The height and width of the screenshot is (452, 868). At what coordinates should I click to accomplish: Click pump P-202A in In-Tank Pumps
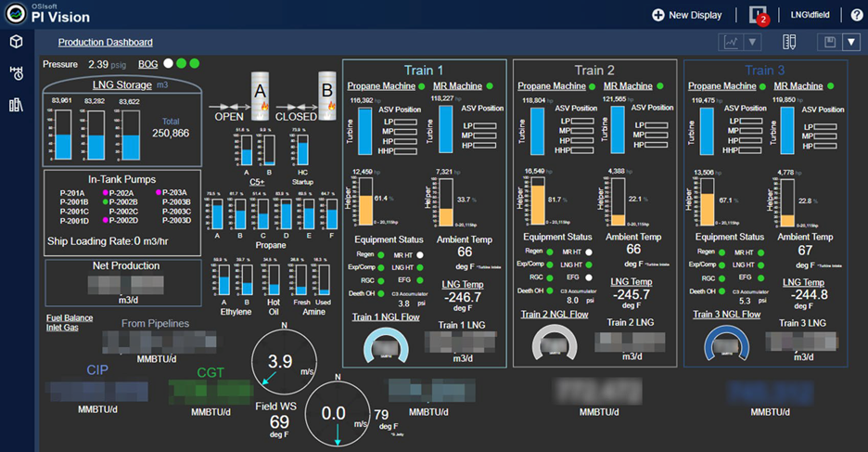[x=121, y=193]
